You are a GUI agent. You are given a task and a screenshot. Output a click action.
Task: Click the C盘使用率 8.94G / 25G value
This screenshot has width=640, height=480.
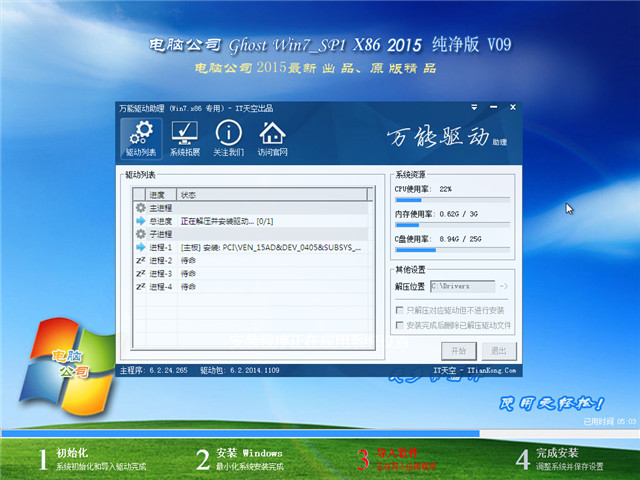460,239
